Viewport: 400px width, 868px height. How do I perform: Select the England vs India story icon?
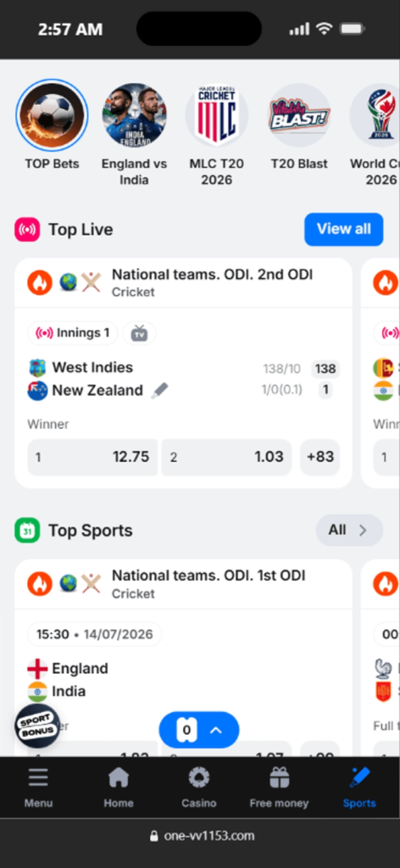[135, 114]
